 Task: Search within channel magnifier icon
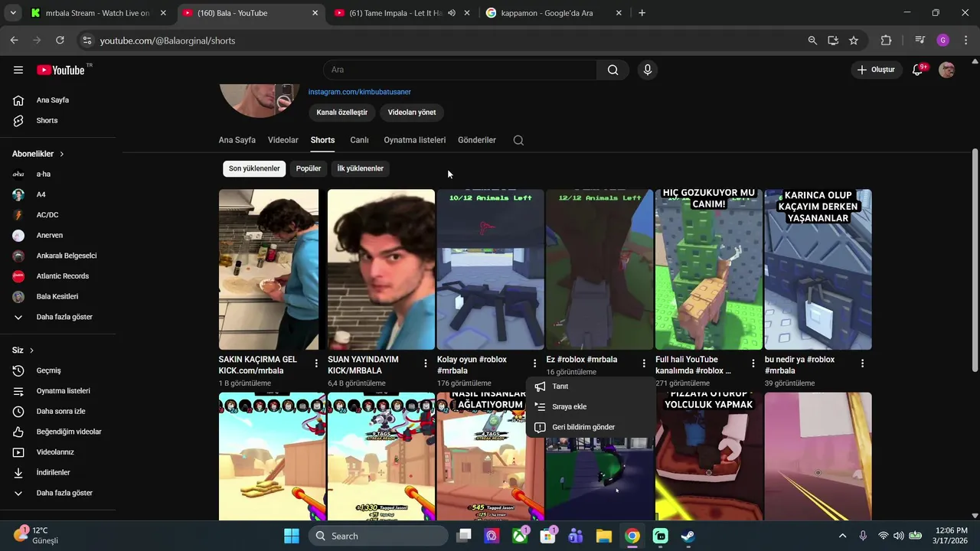[x=518, y=140]
